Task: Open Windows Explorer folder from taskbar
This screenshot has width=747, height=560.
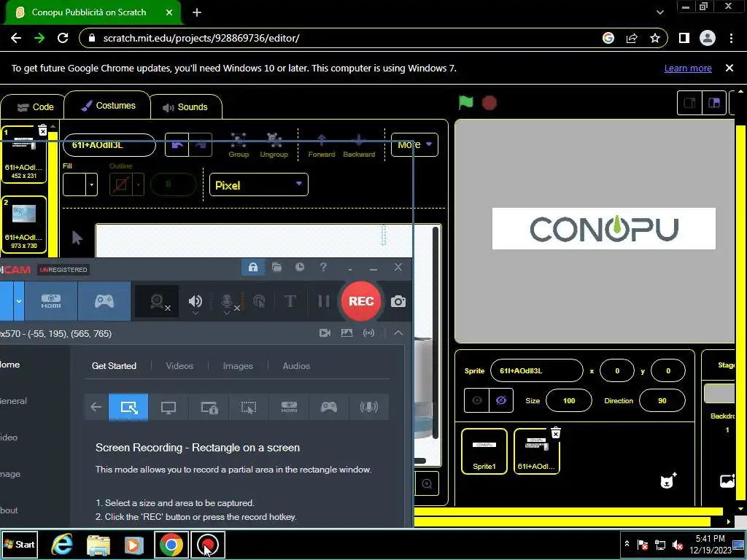Action: [x=98, y=545]
